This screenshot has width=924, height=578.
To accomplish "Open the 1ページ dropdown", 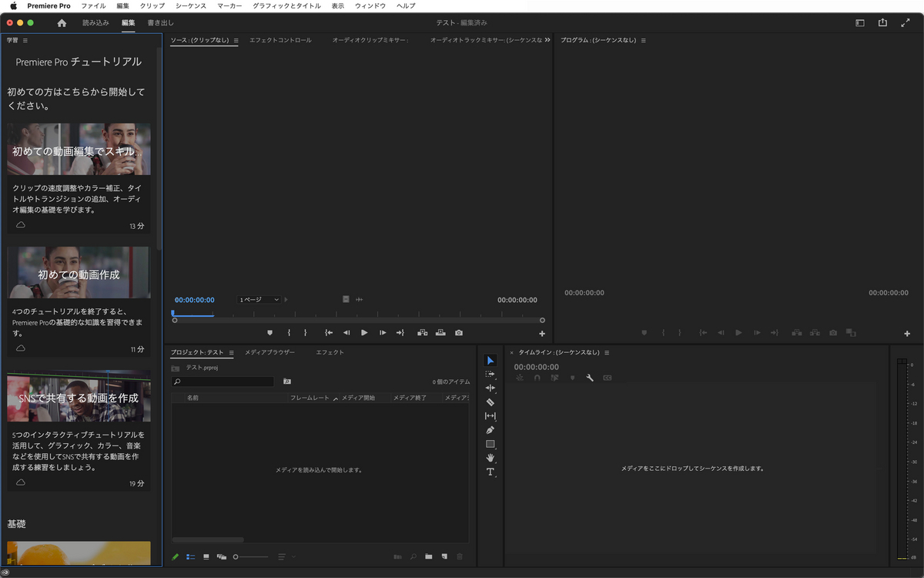I will (x=259, y=300).
